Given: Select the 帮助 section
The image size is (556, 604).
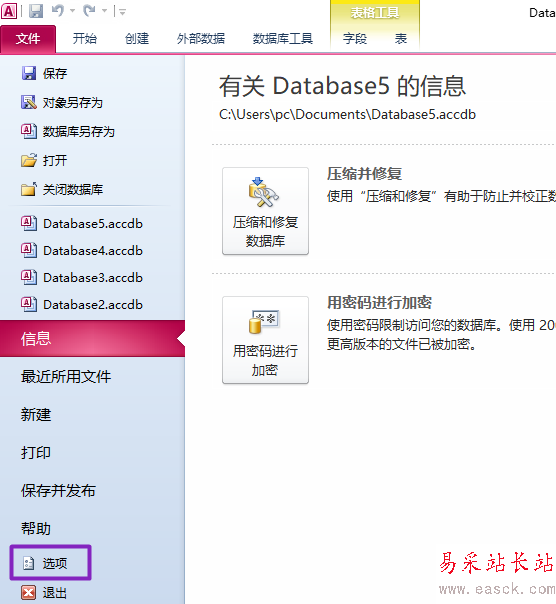Looking at the screenshot, I should pyautogui.click(x=36, y=528).
